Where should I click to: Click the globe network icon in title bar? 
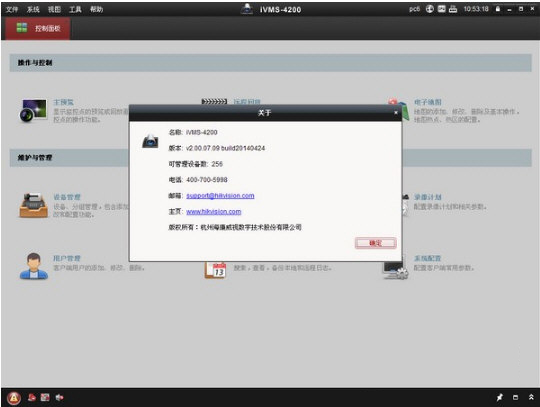coord(430,9)
